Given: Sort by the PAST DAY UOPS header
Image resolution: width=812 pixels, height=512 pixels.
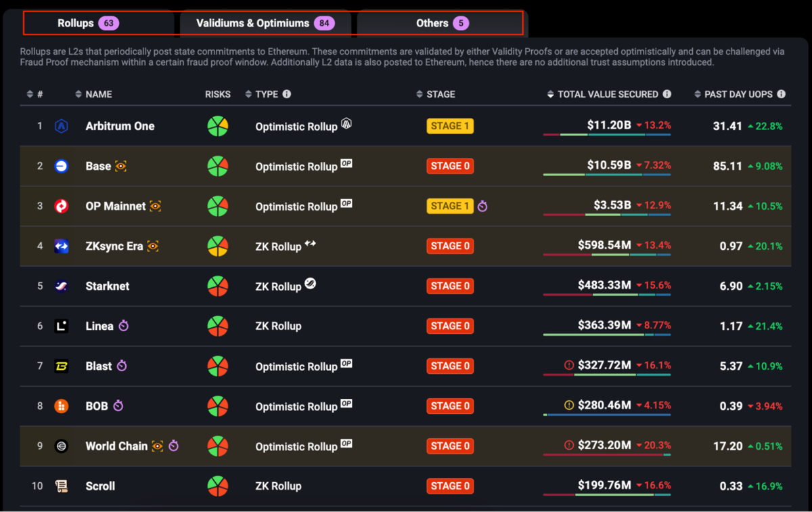Looking at the screenshot, I should click(734, 94).
